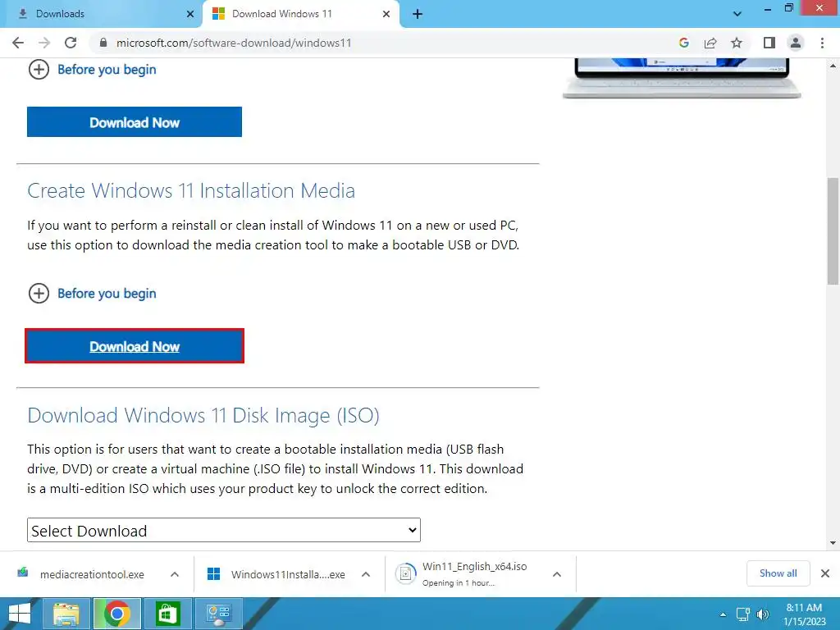Click the page vertical scrollbar thumb
The height and width of the screenshot is (630, 840).
833,231
